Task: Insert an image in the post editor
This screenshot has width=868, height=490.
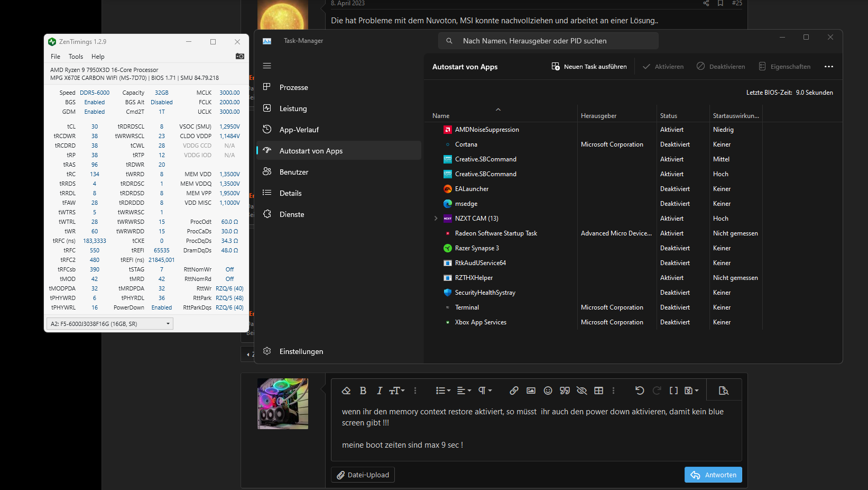Action: coord(531,390)
